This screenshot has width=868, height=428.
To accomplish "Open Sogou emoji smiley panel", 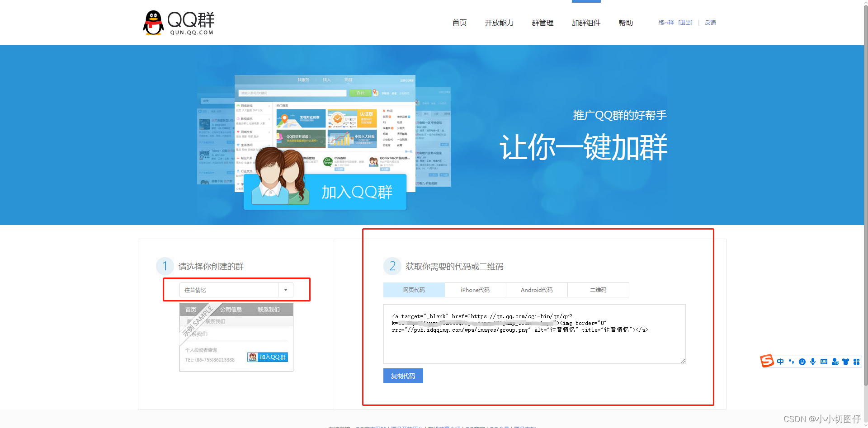I will [802, 362].
